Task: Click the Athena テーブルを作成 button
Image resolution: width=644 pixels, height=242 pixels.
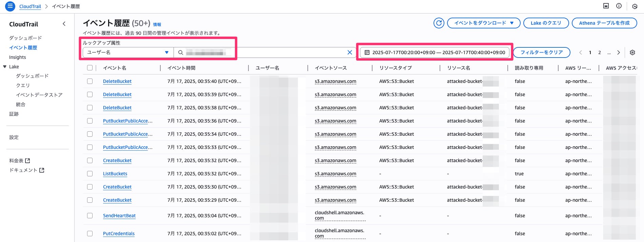Action: point(604,23)
